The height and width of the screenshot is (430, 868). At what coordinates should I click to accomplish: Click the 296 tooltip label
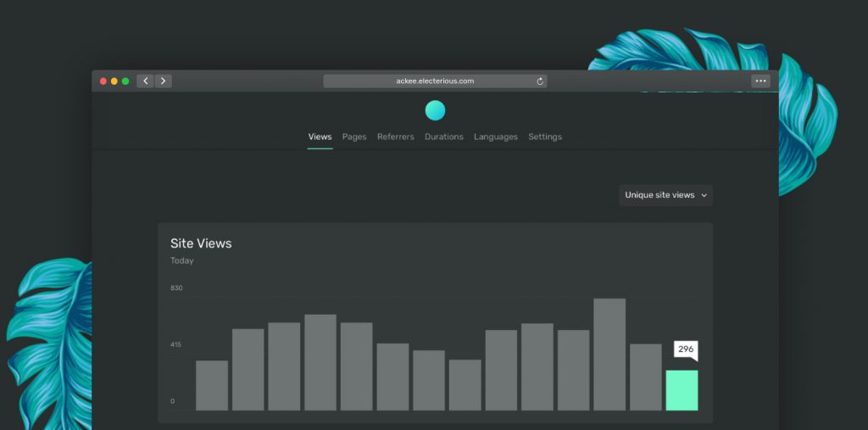686,349
